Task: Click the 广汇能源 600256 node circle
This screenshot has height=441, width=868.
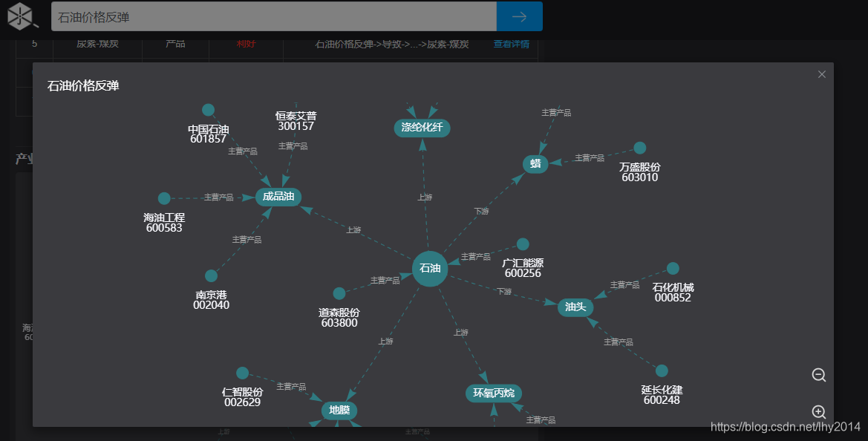Action: [x=523, y=244]
